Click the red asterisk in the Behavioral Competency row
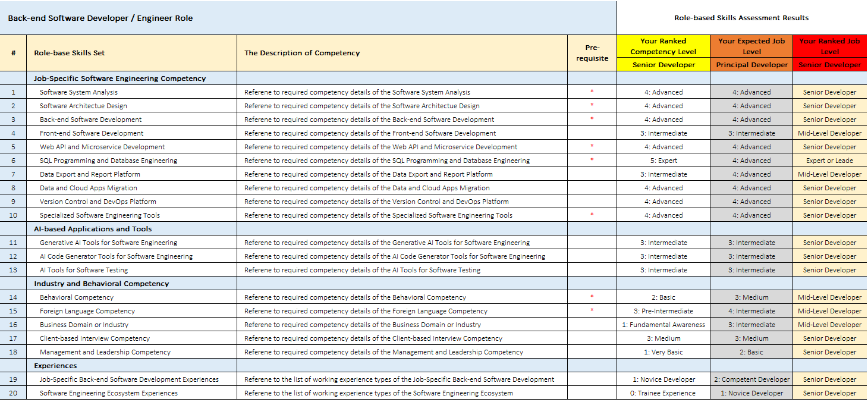Viewport: 868px width, 402px height. pos(592,297)
